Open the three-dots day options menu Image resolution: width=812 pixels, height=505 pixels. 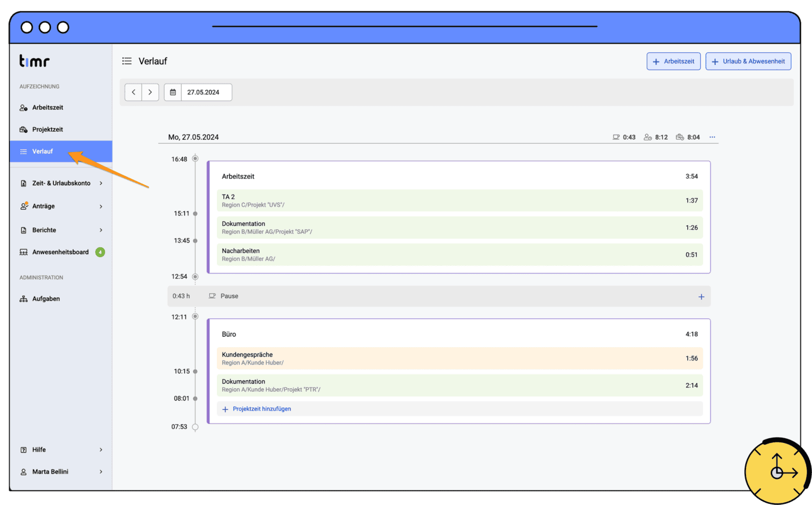(712, 138)
